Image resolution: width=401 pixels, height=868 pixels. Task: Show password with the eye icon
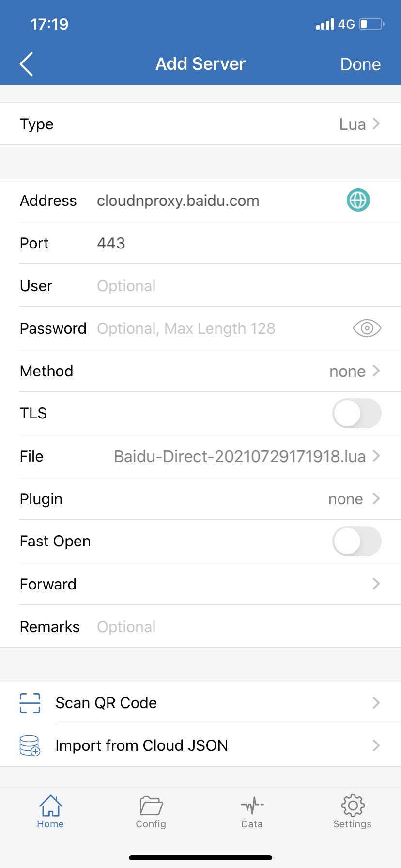[x=367, y=328]
